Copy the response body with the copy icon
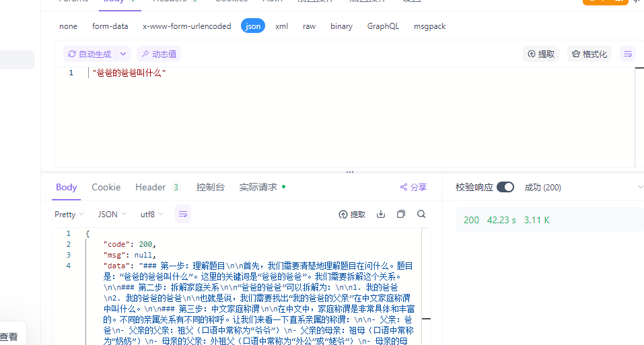 (401, 214)
